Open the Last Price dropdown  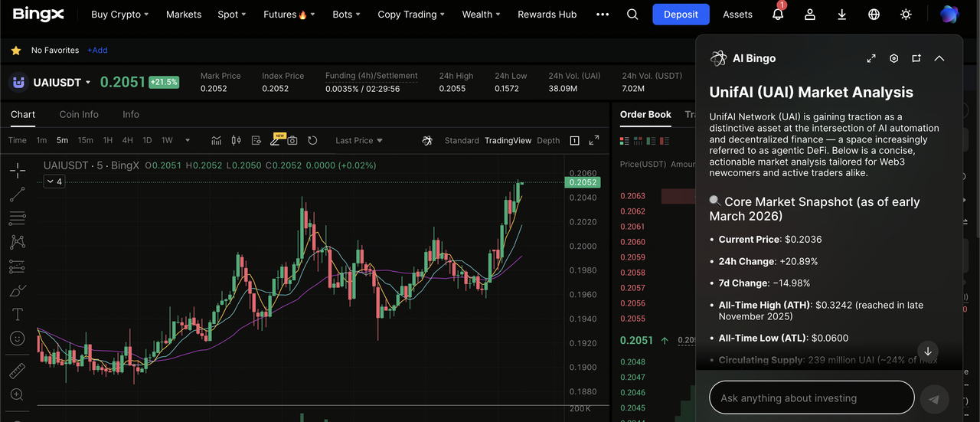click(x=358, y=140)
